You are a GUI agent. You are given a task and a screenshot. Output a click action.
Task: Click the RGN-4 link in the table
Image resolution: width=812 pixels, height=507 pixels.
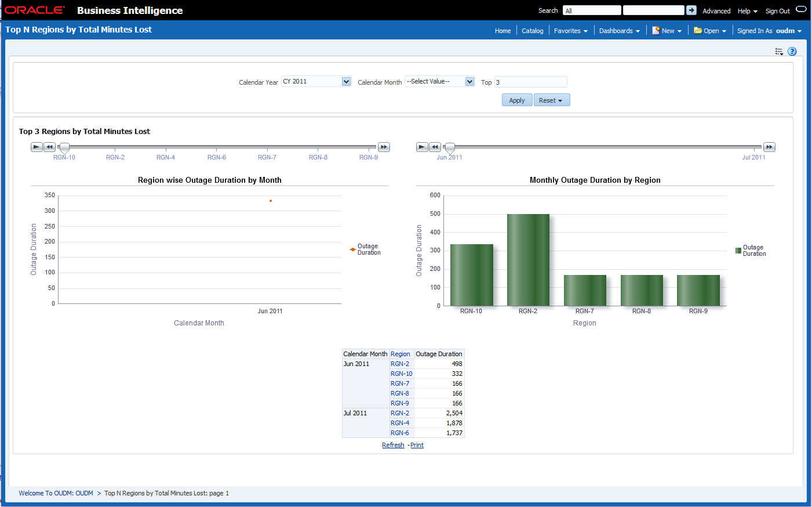click(400, 423)
